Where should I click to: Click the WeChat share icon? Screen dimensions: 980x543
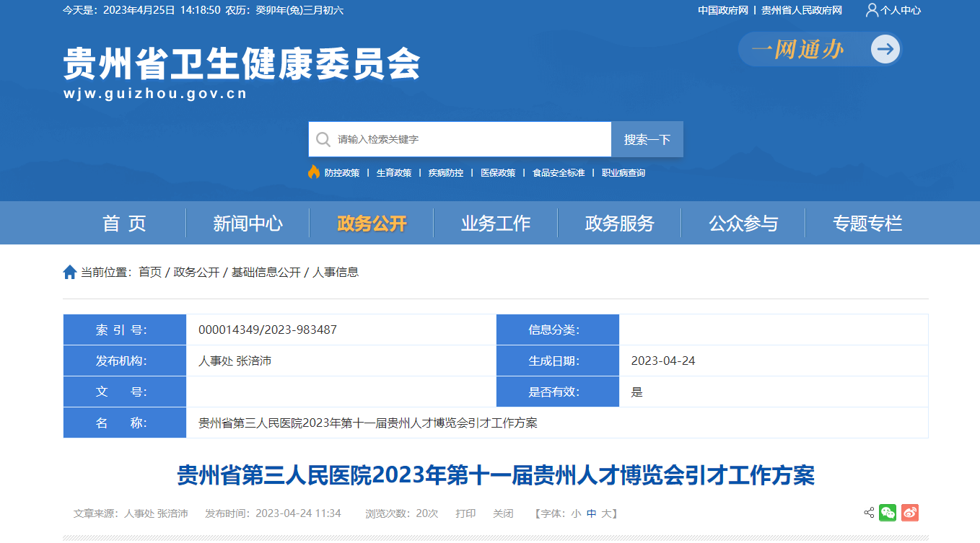(x=888, y=513)
